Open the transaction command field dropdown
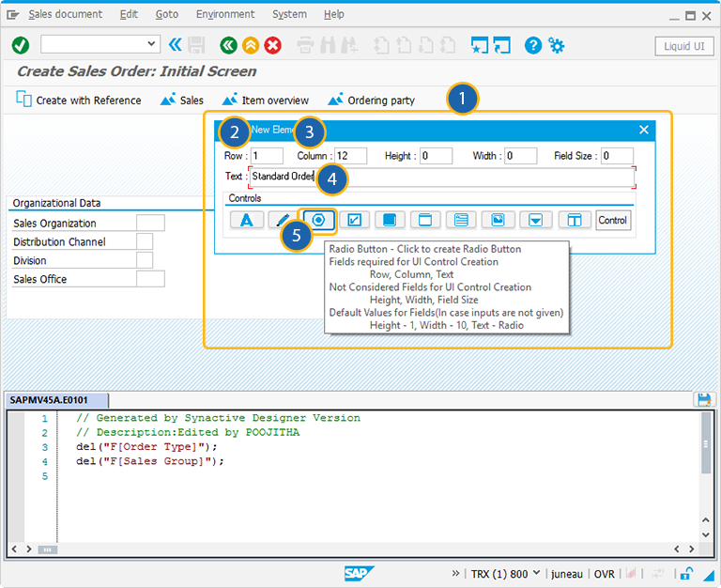 [151, 44]
